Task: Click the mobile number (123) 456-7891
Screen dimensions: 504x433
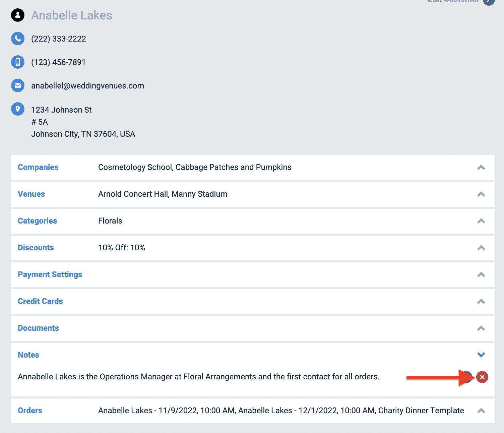Action: pyautogui.click(x=58, y=62)
